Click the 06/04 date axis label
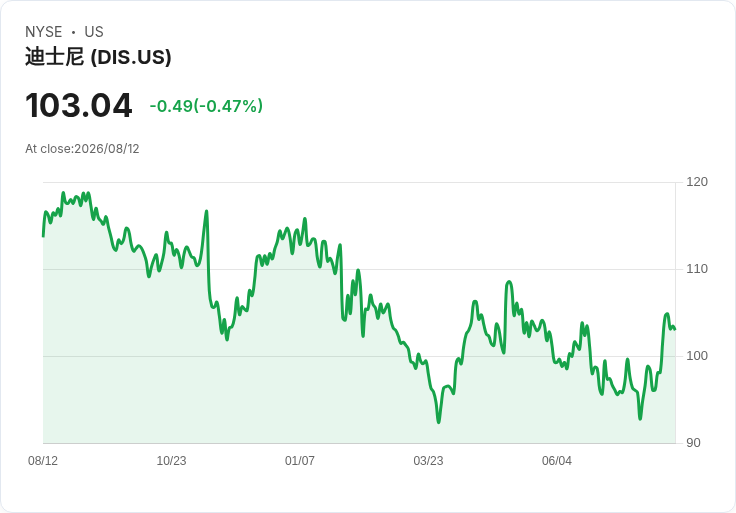This screenshot has width=736, height=513. (x=557, y=460)
